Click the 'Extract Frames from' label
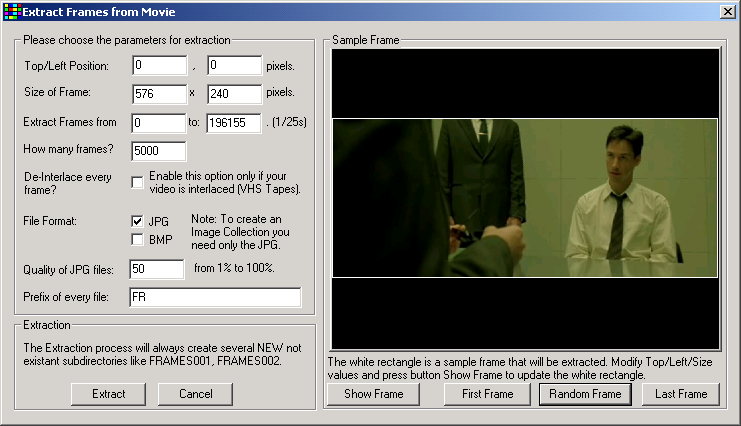 click(x=69, y=122)
